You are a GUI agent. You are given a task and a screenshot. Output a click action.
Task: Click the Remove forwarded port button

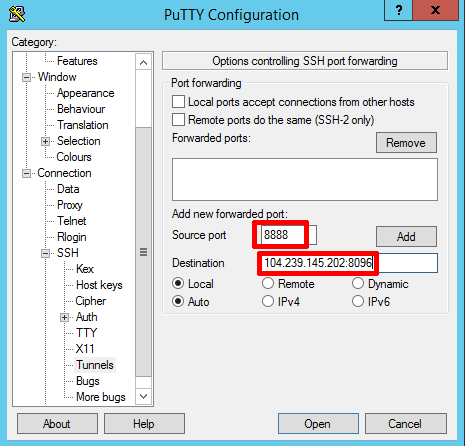(x=406, y=143)
